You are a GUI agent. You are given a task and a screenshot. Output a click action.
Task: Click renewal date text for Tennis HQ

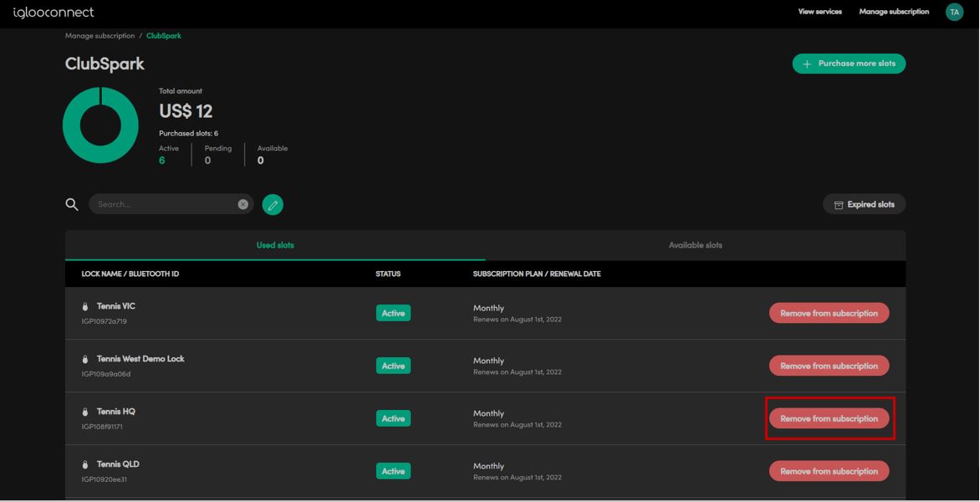(x=517, y=424)
